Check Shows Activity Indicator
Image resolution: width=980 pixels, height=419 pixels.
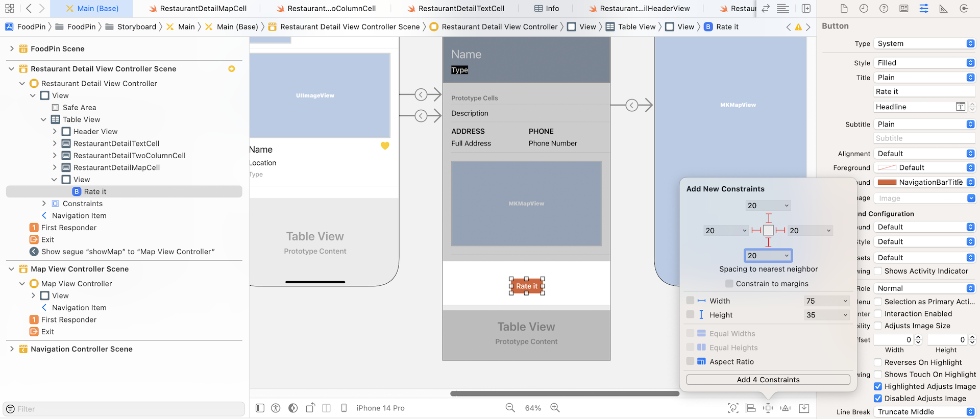[x=878, y=271]
